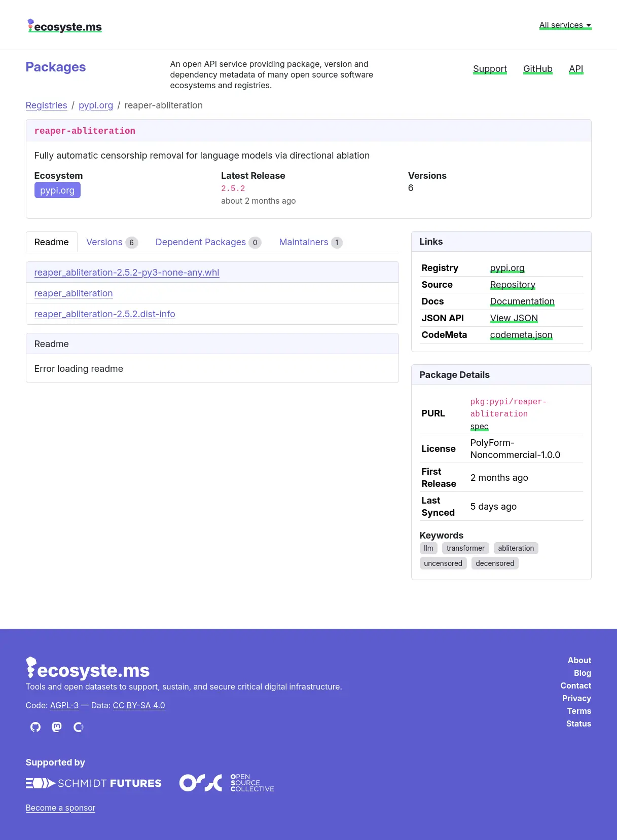This screenshot has height=840, width=617.
Task: Click Become a sponsor link
Action: coord(60,808)
